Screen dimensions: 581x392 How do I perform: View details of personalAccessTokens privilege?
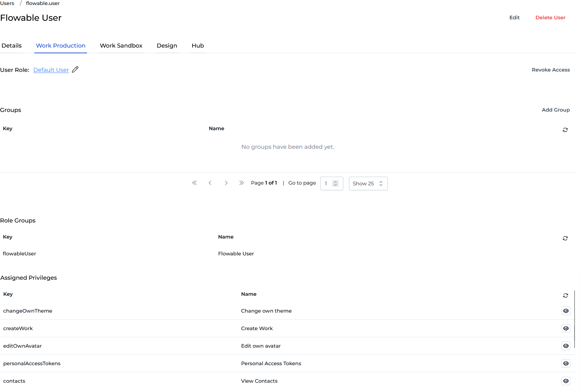coord(566,363)
